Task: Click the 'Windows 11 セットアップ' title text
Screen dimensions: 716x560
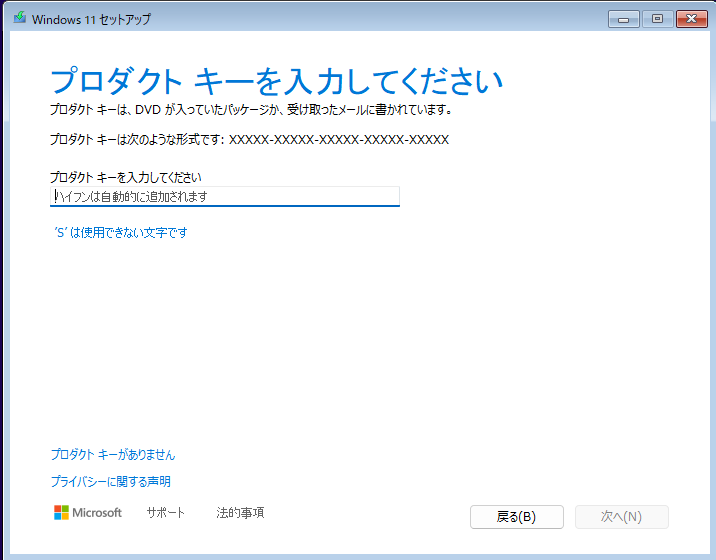Action: 91,19
